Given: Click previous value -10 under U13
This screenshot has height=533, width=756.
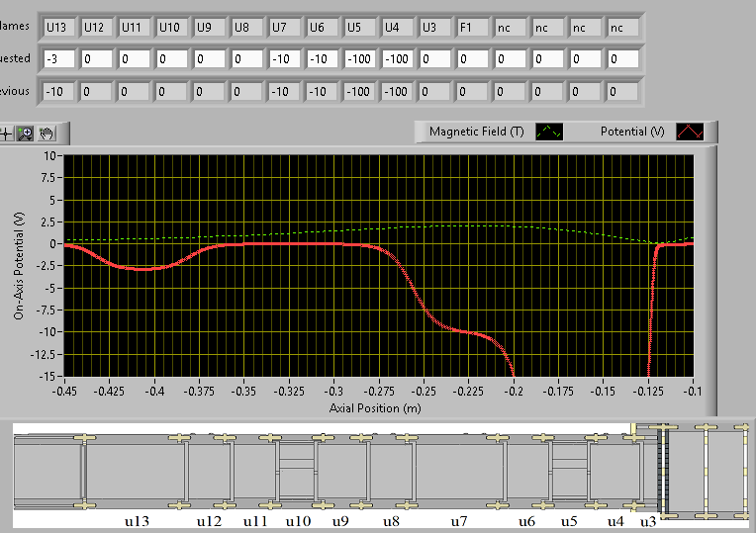Looking at the screenshot, I should click(x=58, y=92).
